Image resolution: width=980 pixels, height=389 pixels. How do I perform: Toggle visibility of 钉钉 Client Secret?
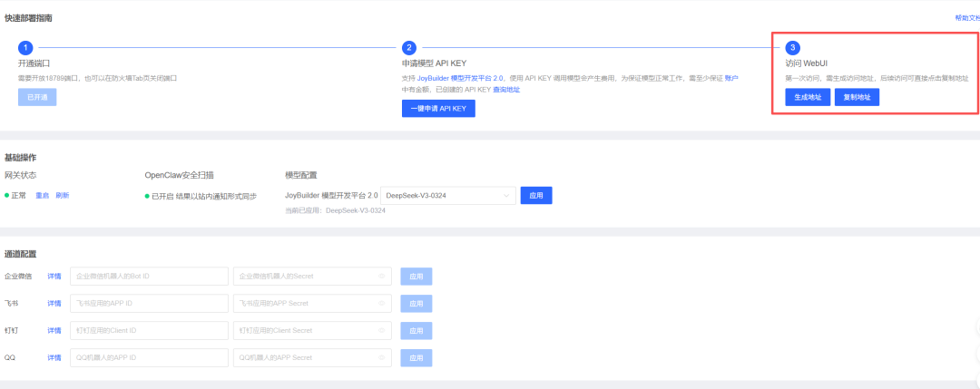point(381,330)
